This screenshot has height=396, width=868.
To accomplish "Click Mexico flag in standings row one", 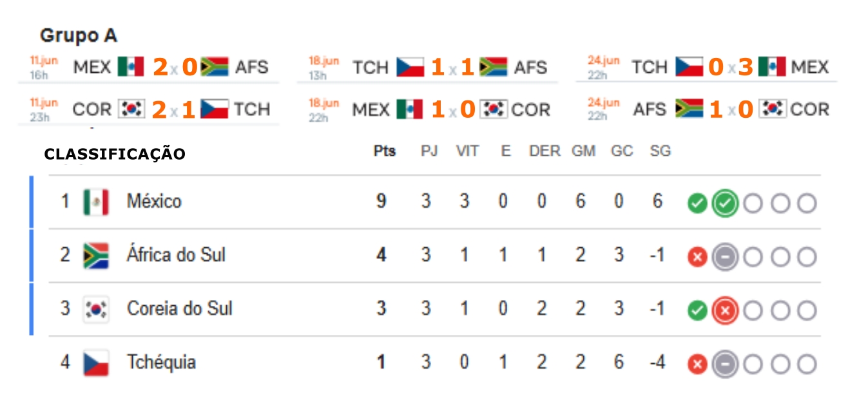I will [96, 202].
